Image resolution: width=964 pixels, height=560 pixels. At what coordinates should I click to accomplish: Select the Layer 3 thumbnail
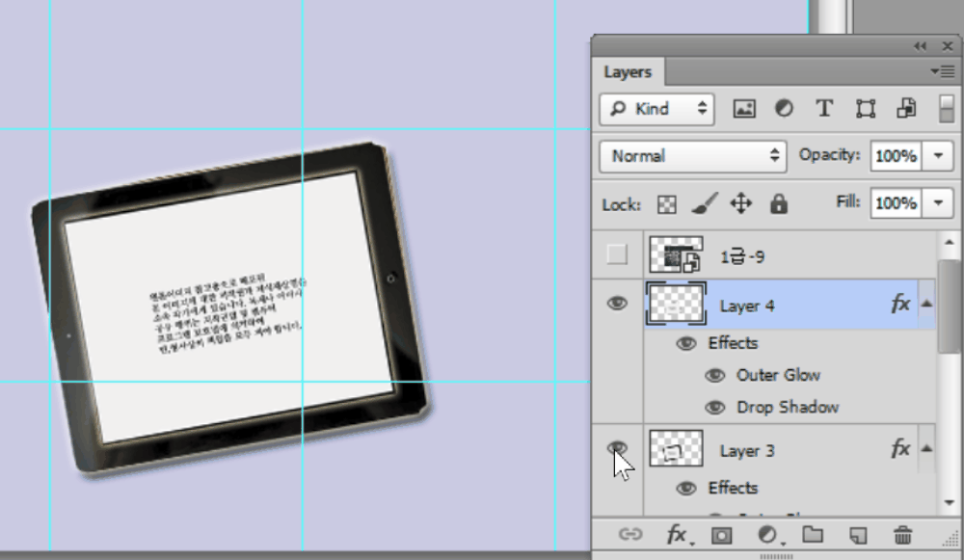677,449
